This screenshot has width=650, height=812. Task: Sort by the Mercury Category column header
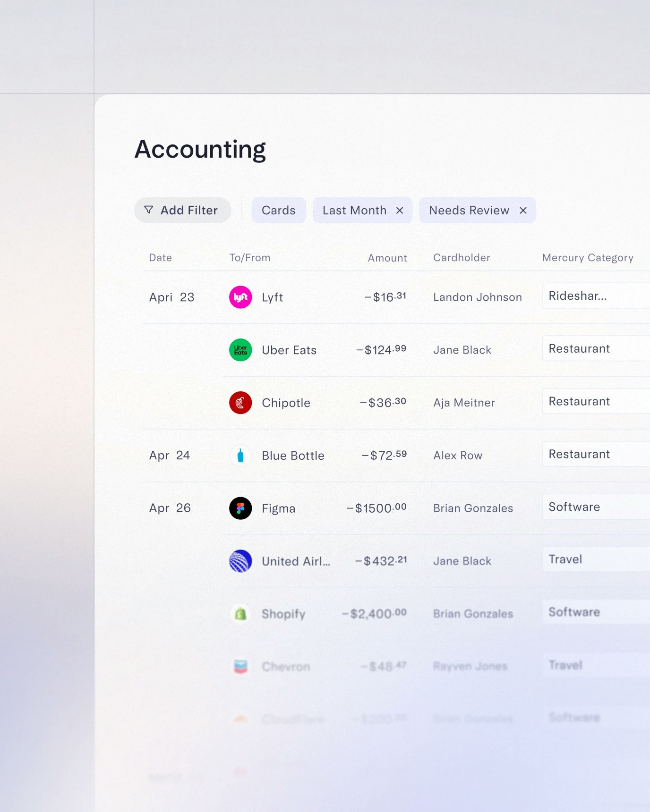pos(588,258)
